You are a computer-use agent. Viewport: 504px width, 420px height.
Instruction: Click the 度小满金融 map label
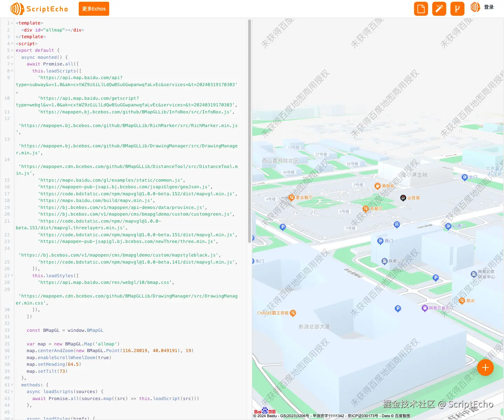tap(414, 175)
